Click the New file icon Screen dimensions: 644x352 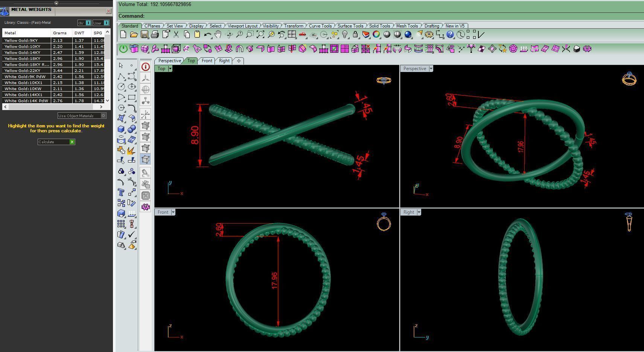pos(123,35)
